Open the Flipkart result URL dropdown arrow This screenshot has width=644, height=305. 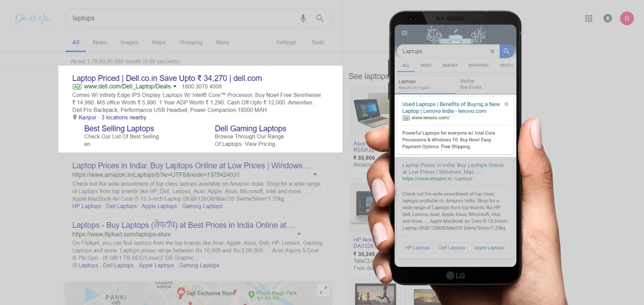[299, 234]
